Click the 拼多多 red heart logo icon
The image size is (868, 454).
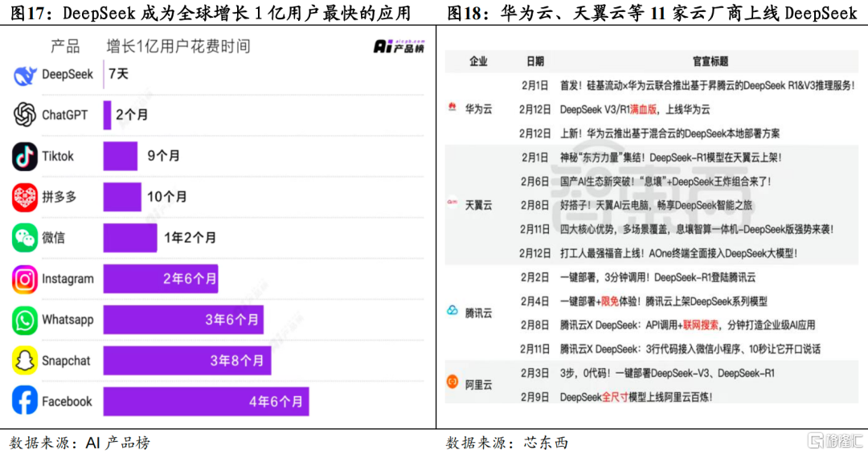(x=25, y=197)
